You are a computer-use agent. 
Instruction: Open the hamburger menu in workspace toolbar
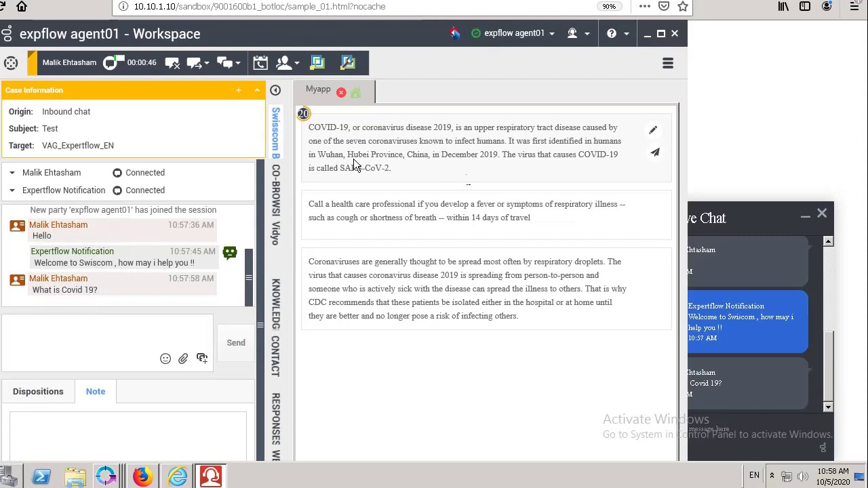pyautogui.click(x=667, y=63)
